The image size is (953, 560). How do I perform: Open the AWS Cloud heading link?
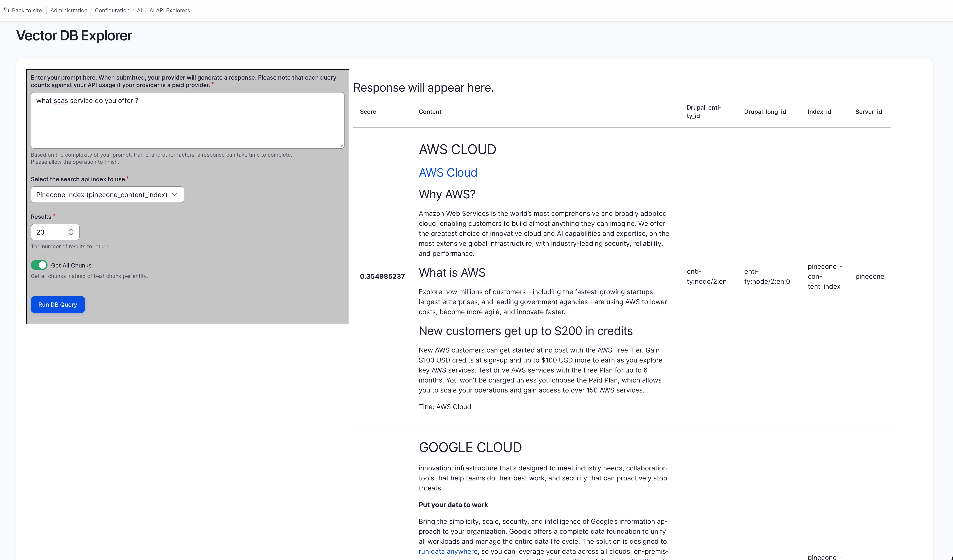(448, 173)
